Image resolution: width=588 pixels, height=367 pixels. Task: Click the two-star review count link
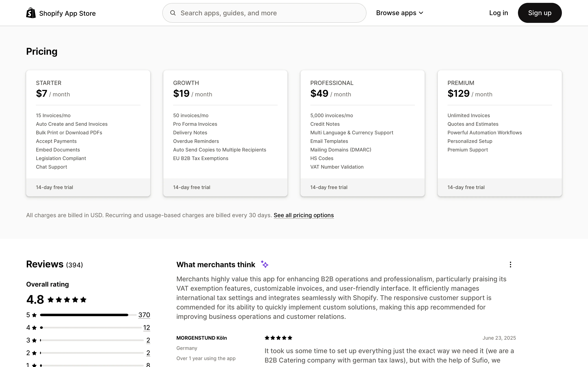tap(148, 353)
